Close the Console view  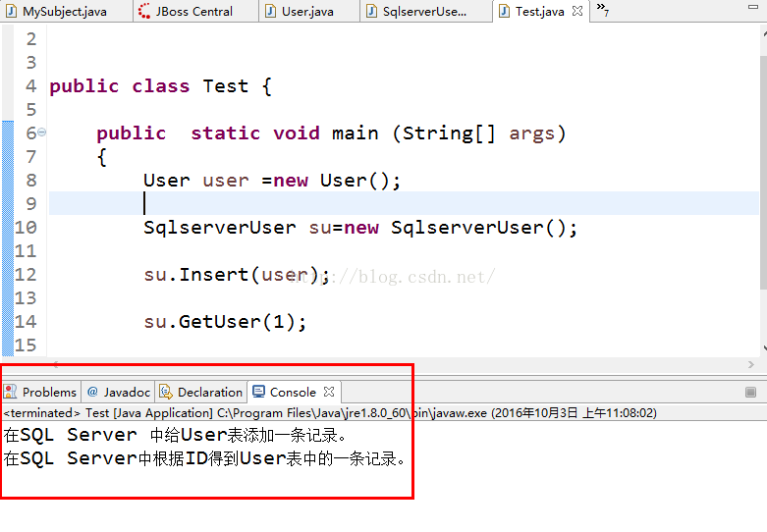coord(329,392)
